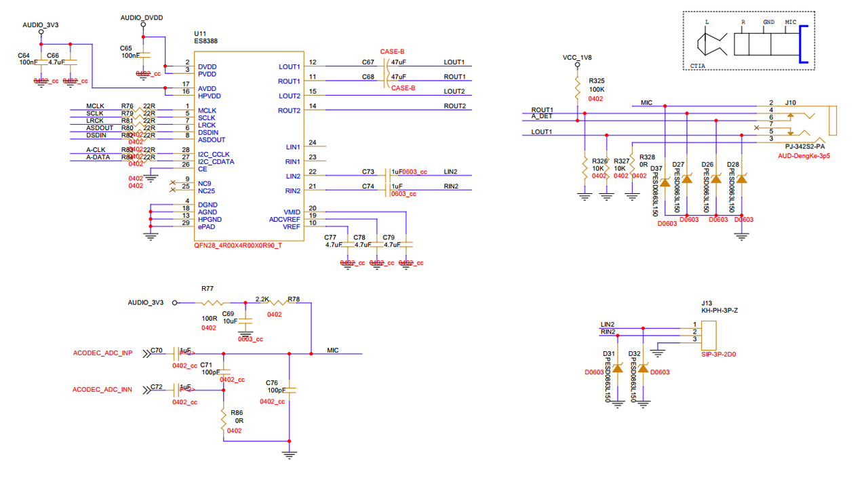Select the C76 100pF capacitor symbol
This screenshot has width=868, height=478.
(x=290, y=391)
